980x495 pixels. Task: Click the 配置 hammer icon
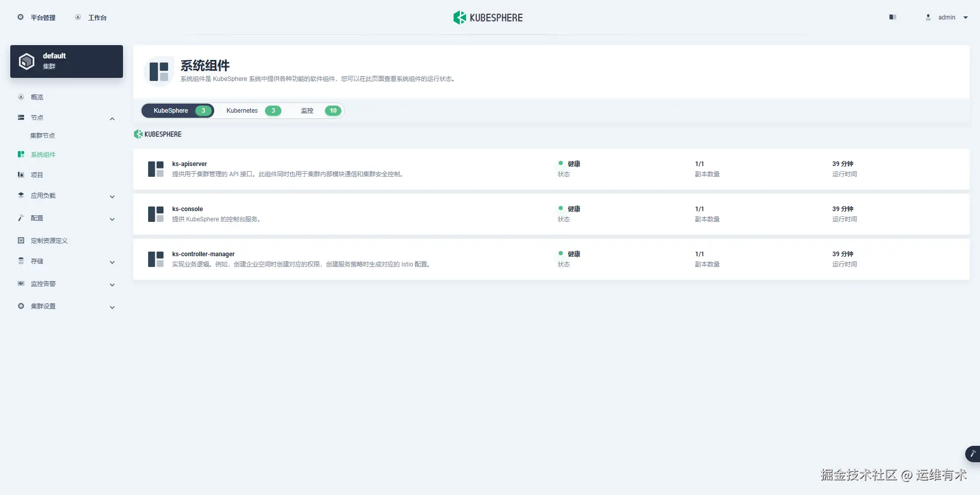(21, 218)
